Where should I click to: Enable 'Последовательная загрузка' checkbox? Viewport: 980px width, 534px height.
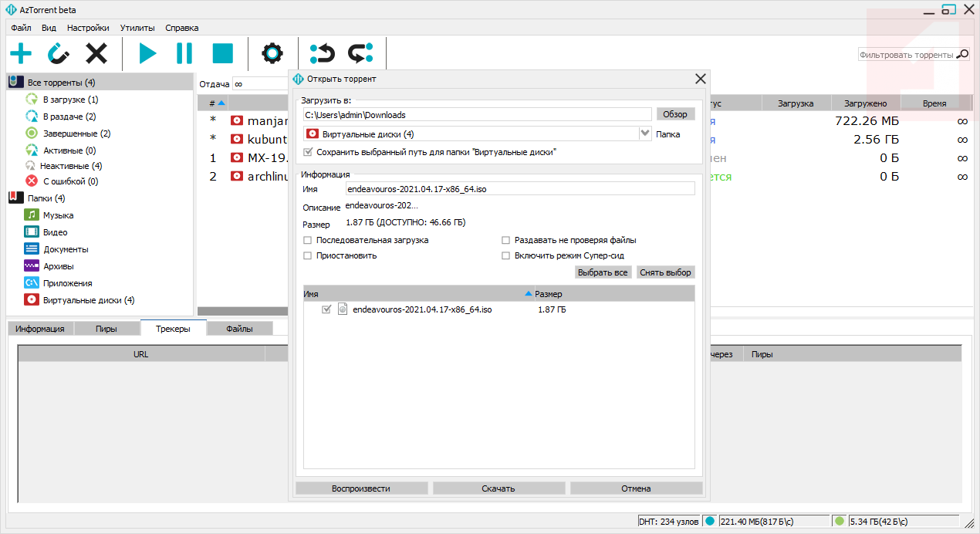(308, 240)
